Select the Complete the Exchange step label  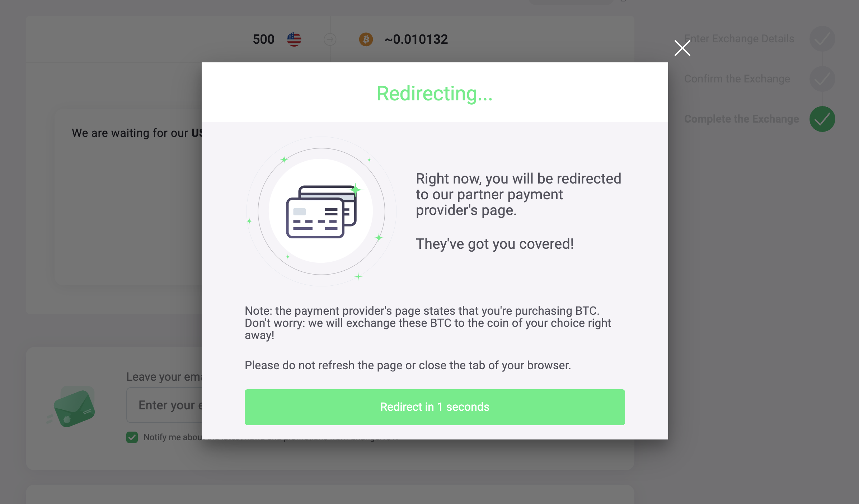point(741,119)
